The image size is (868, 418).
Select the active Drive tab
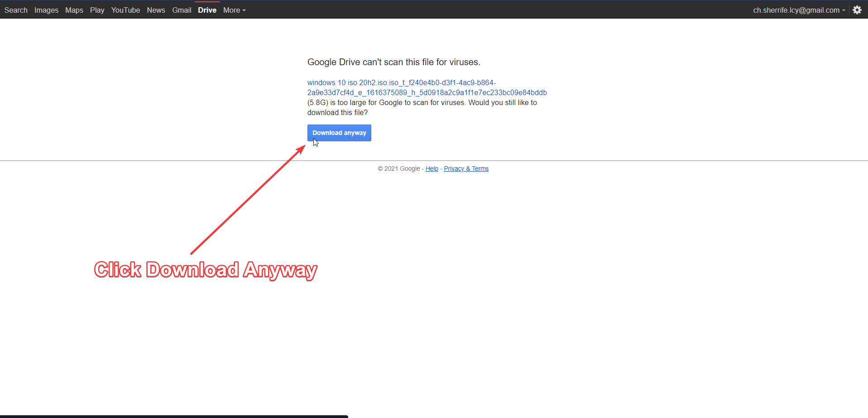tap(207, 10)
